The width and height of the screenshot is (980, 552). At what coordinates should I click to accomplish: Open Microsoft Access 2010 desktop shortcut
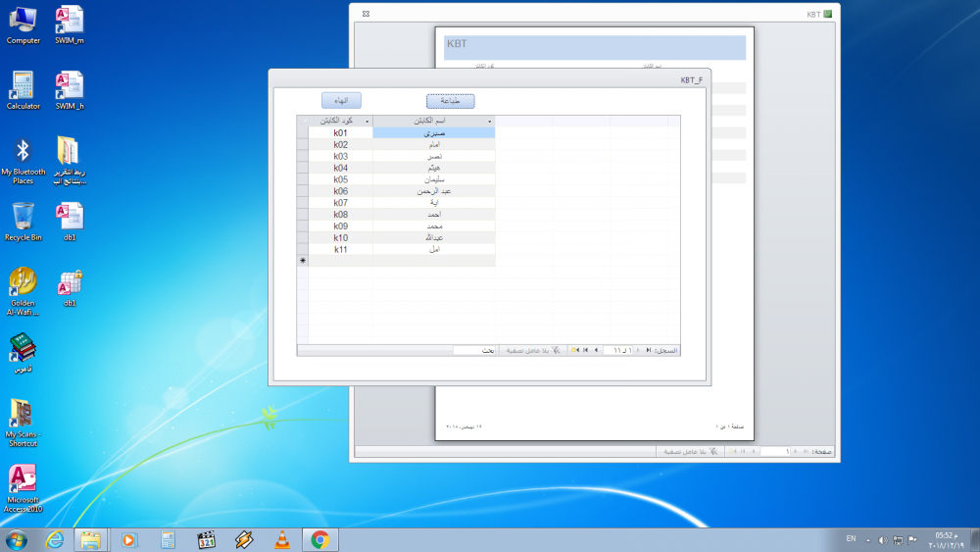pos(23,487)
